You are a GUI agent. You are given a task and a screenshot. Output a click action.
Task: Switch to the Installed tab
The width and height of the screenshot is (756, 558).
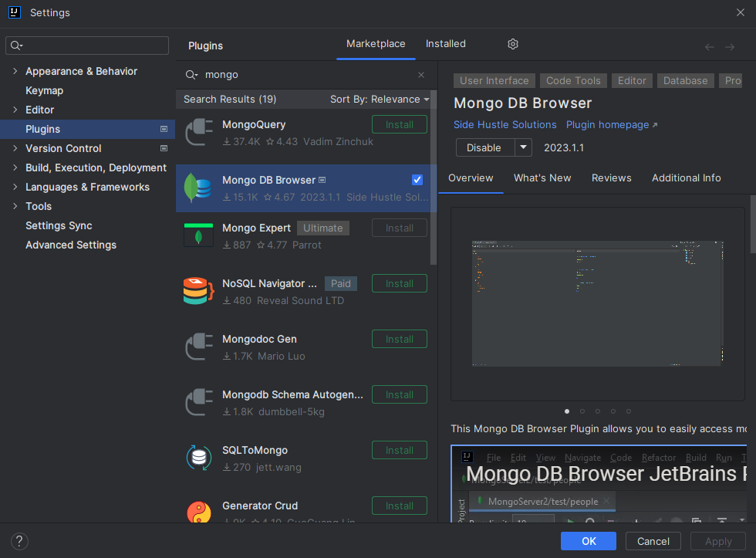pyautogui.click(x=445, y=44)
